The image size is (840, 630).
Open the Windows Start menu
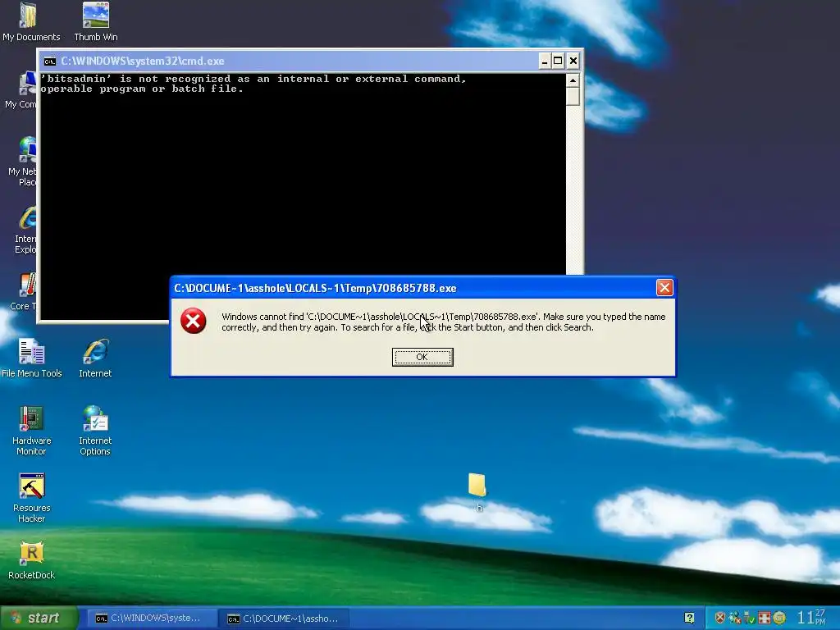coord(39,618)
